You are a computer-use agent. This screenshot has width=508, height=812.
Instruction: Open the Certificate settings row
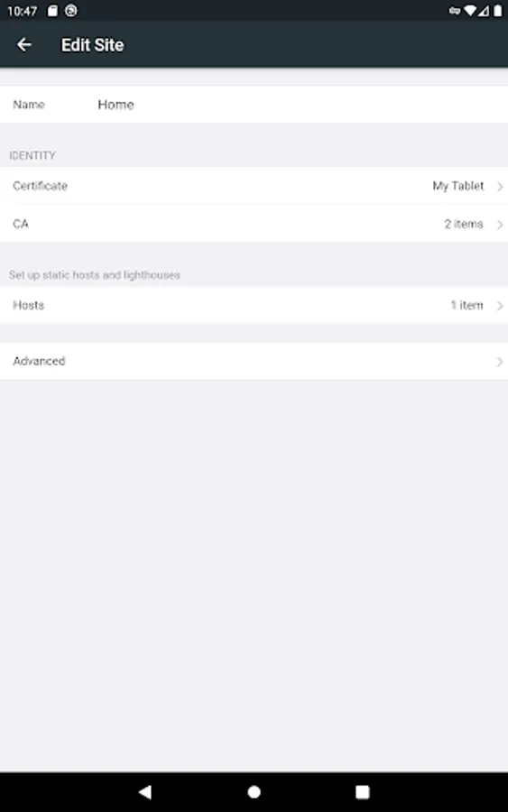click(254, 186)
